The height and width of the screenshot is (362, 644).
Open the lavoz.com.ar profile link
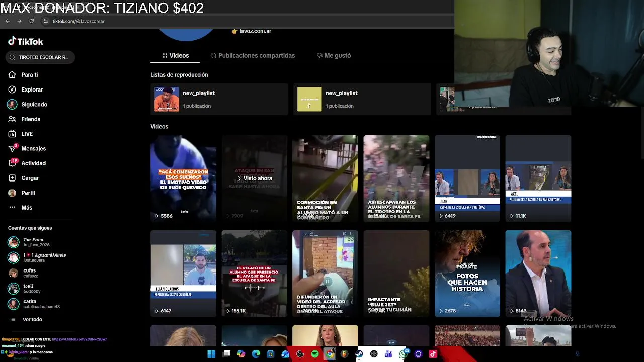(x=255, y=31)
